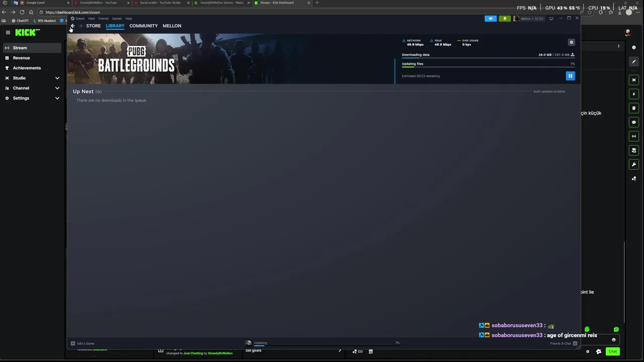Click the 'Auto-updates enabled' text
The height and width of the screenshot is (362, 644).
pyautogui.click(x=549, y=92)
